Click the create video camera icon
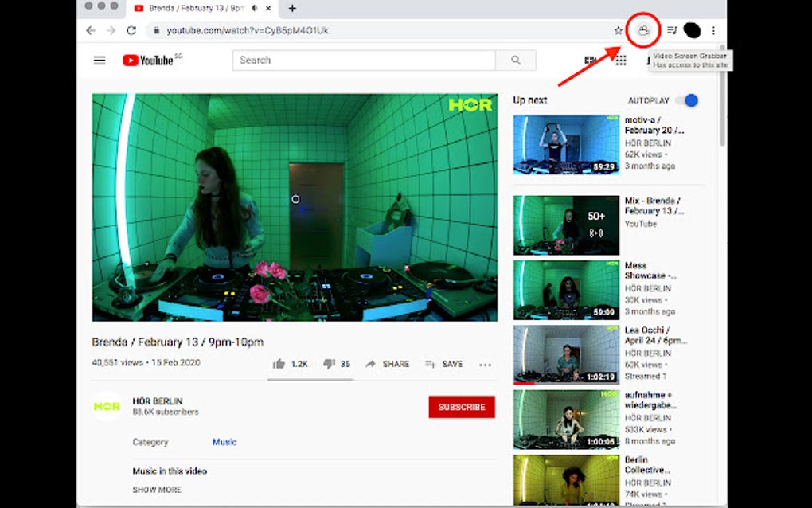This screenshot has width=812, height=508. click(x=590, y=61)
